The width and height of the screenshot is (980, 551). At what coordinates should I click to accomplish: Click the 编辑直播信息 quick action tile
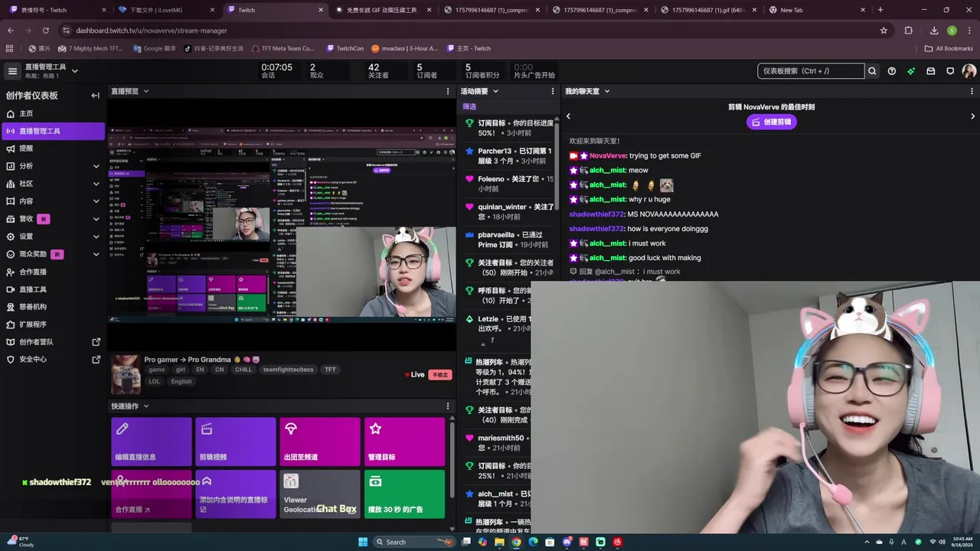(152, 442)
